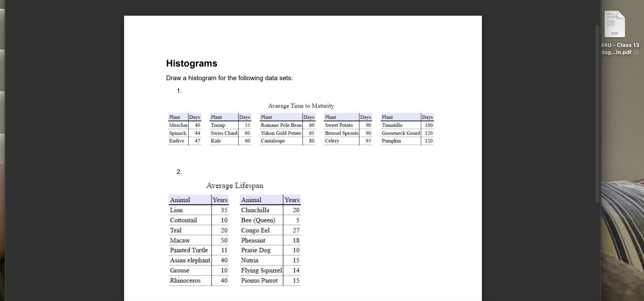Click the 'Pionus Parrot' animal row
Screen dimensions: 644x301
click(270, 281)
